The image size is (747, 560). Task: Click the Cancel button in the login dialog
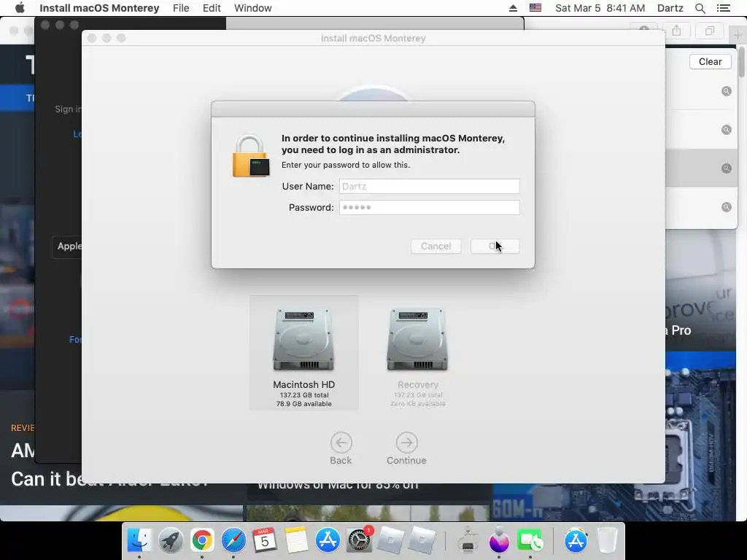tap(436, 246)
